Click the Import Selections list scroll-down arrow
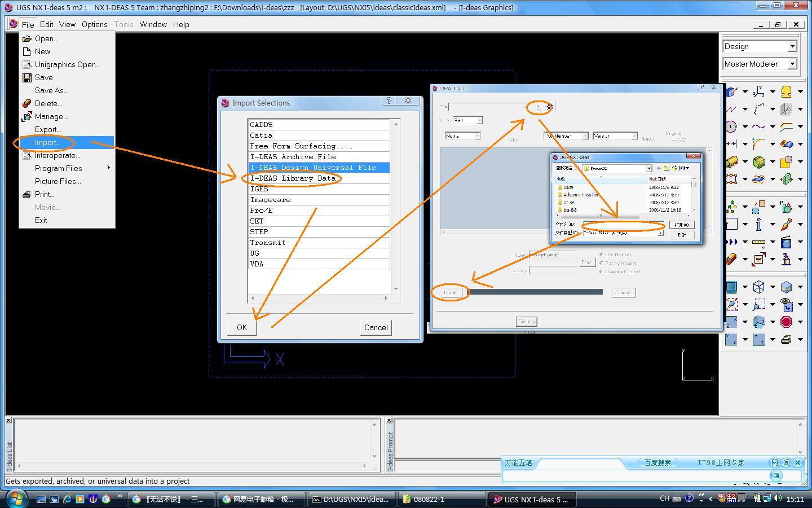 [396, 289]
